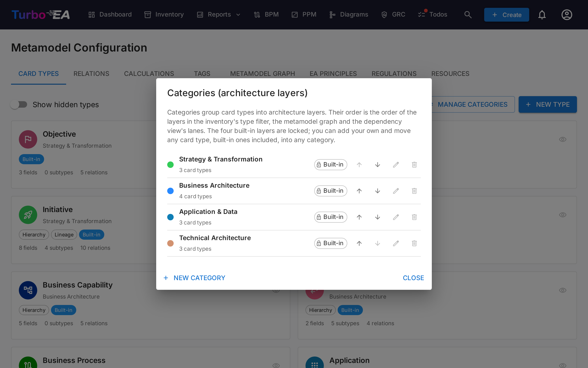Move Strategy & Transformation category up

tap(359, 165)
